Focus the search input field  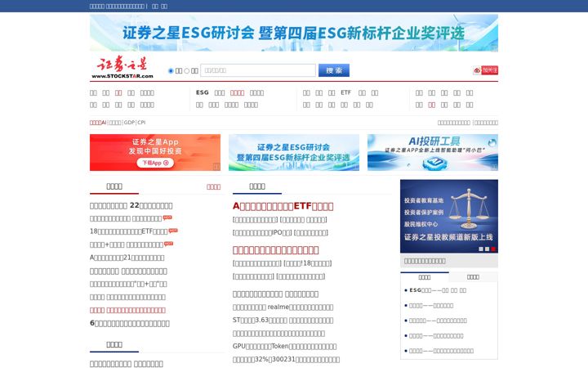pyautogui.click(x=258, y=70)
